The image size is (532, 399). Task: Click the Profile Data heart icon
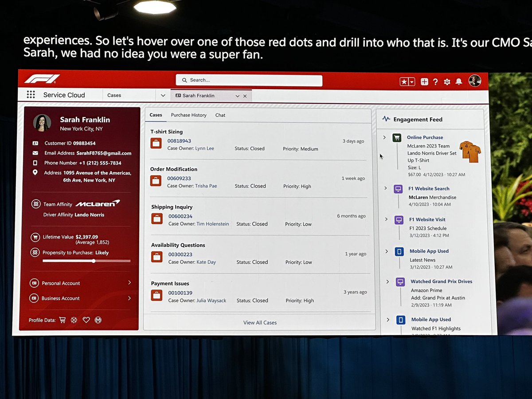(x=86, y=320)
